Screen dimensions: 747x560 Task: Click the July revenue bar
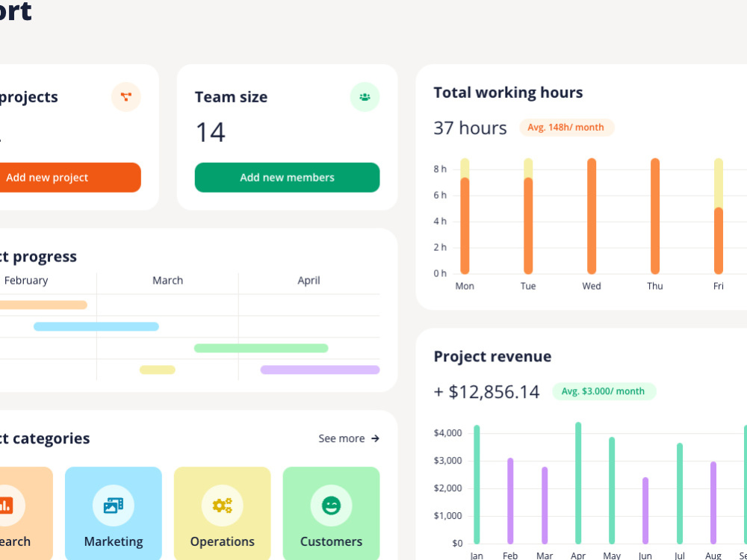coord(680,494)
